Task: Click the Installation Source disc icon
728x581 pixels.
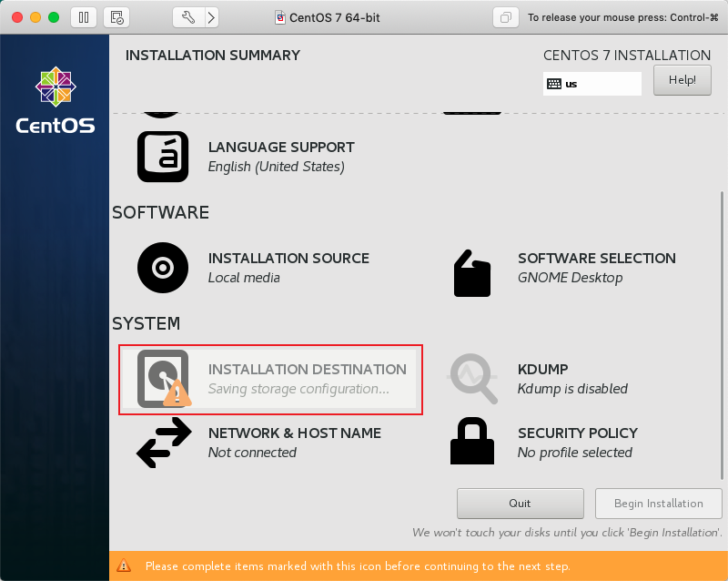Action: [163, 267]
